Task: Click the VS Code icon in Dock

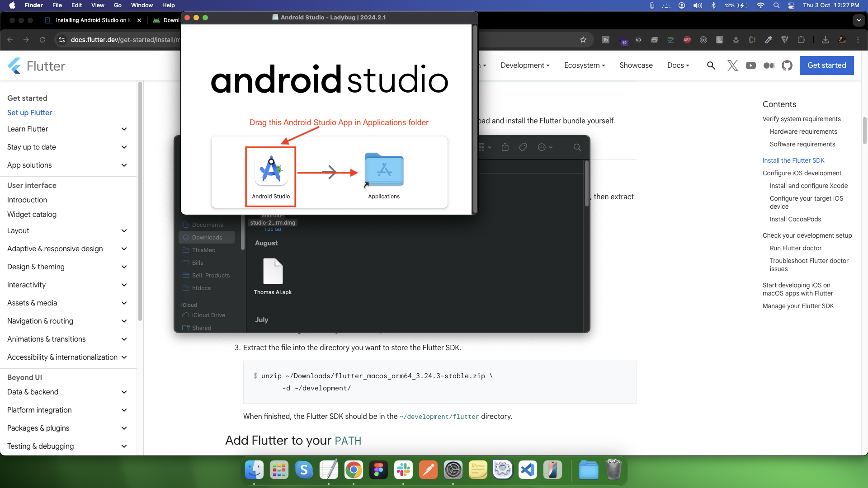Action: point(528,470)
